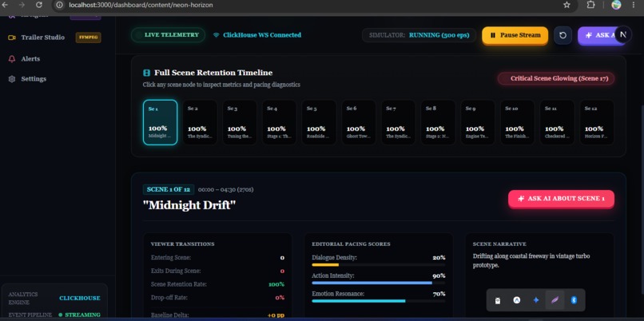Click the Trailer Studio camera icon
This screenshot has width=644, height=321.
pyautogui.click(x=12, y=38)
